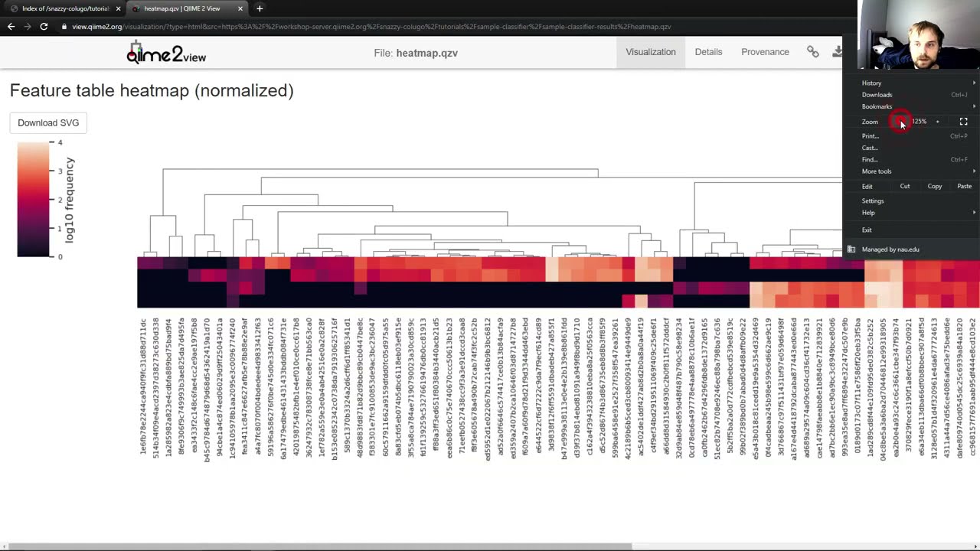This screenshot has width=980, height=551.
Task: Click the 'log10 frequency' legend label
Action: 69,200
